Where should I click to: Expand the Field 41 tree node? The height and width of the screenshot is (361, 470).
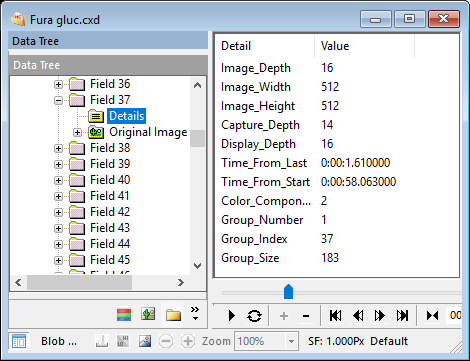pos(58,196)
